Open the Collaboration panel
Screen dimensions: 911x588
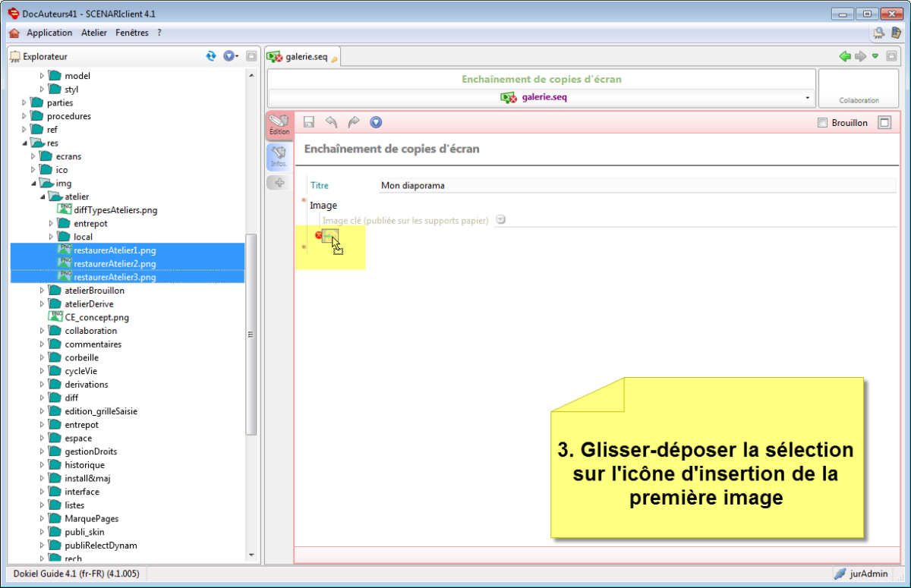tap(859, 89)
